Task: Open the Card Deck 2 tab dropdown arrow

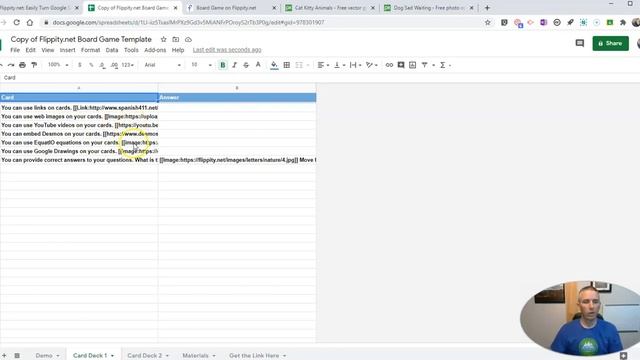Action: coord(167,356)
